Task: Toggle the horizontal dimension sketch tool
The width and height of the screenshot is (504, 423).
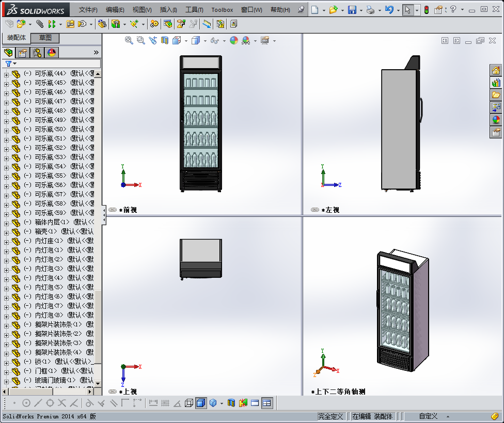Action: (x=153, y=403)
